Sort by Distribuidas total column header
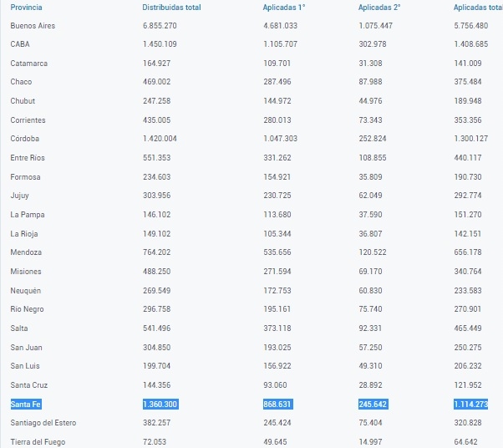The width and height of the screenshot is (503, 448). (171, 8)
